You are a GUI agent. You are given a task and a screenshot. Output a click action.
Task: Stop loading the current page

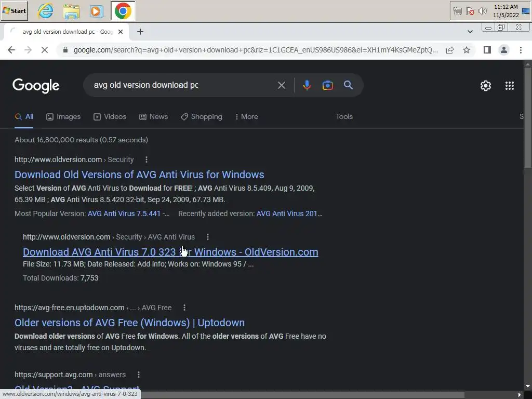click(x=45, y=50)
